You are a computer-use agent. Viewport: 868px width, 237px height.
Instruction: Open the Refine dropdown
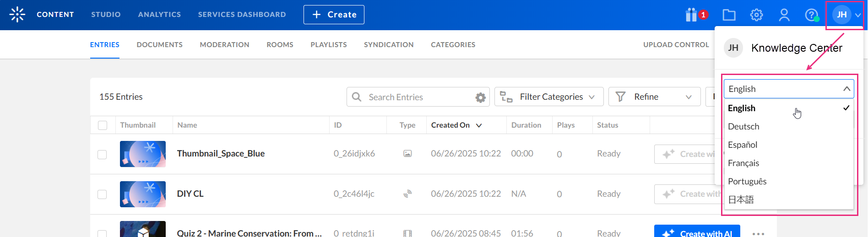654,97
